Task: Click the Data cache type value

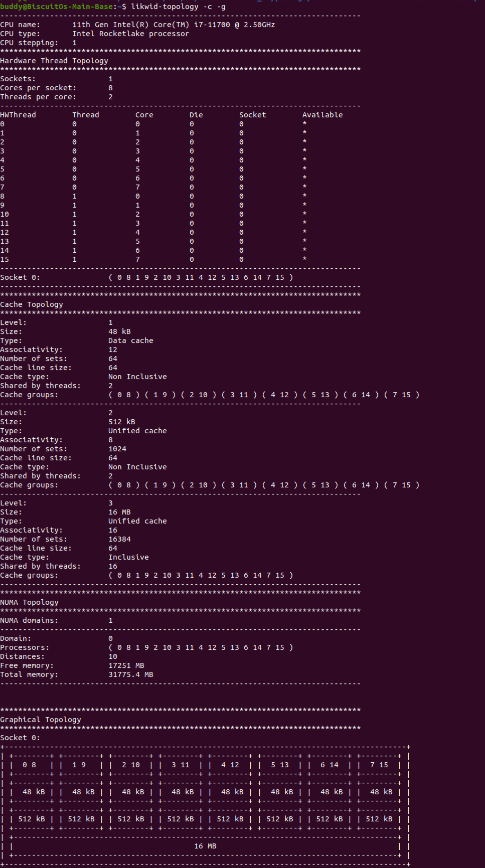Action: point(130,340)
